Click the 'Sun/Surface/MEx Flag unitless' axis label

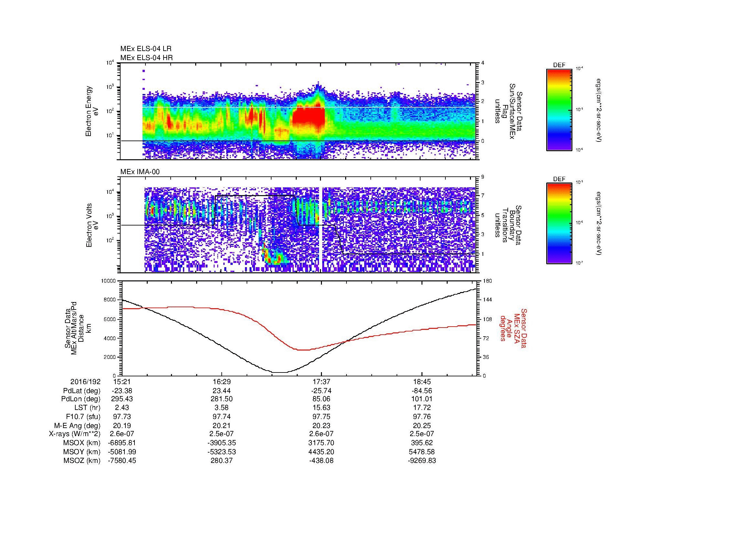pyautogui.click(x=508, y=111)
